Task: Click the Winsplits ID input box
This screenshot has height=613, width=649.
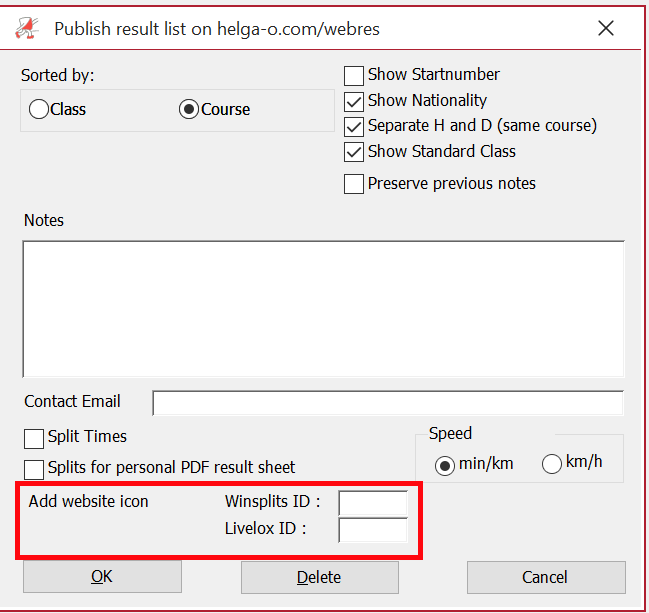Action: [373, 503]
